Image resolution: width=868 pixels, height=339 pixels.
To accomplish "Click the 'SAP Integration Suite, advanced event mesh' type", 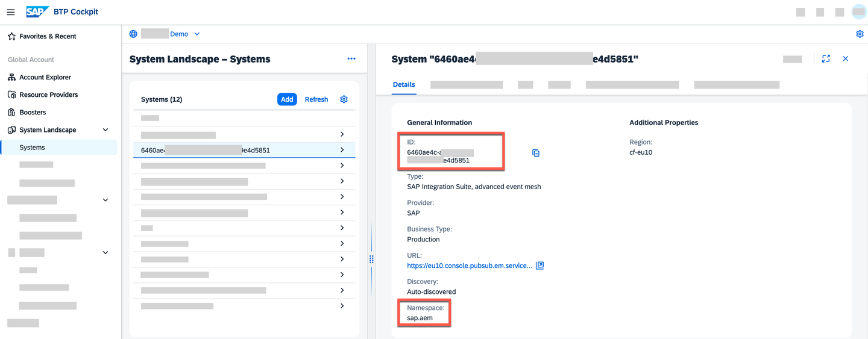I will [474, 187].
